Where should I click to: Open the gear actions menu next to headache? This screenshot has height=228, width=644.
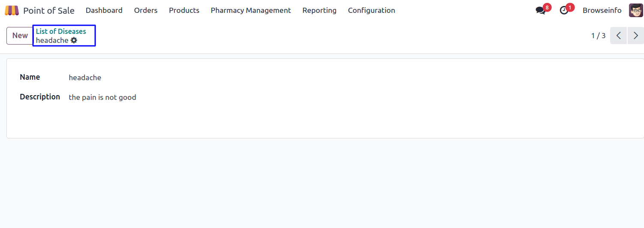[x=74, y=40]
